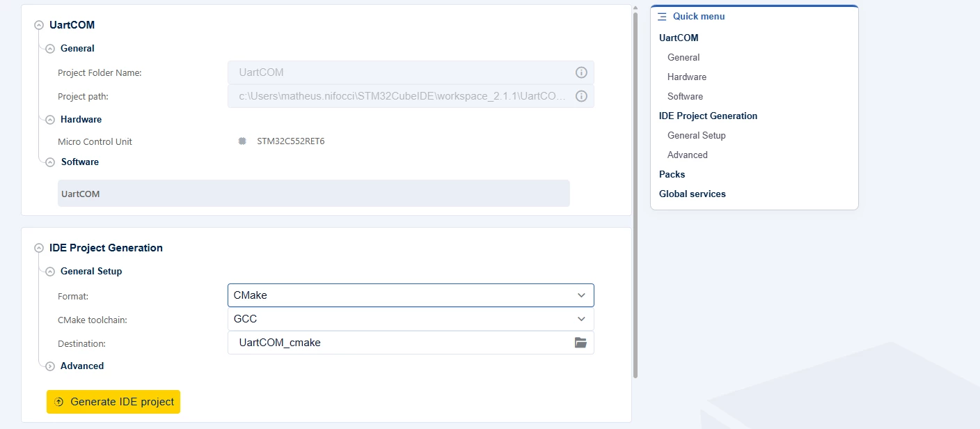980x429 pixels.
Task: Open the CMake toolchain GCC dropdown
Action: [411, 319]
